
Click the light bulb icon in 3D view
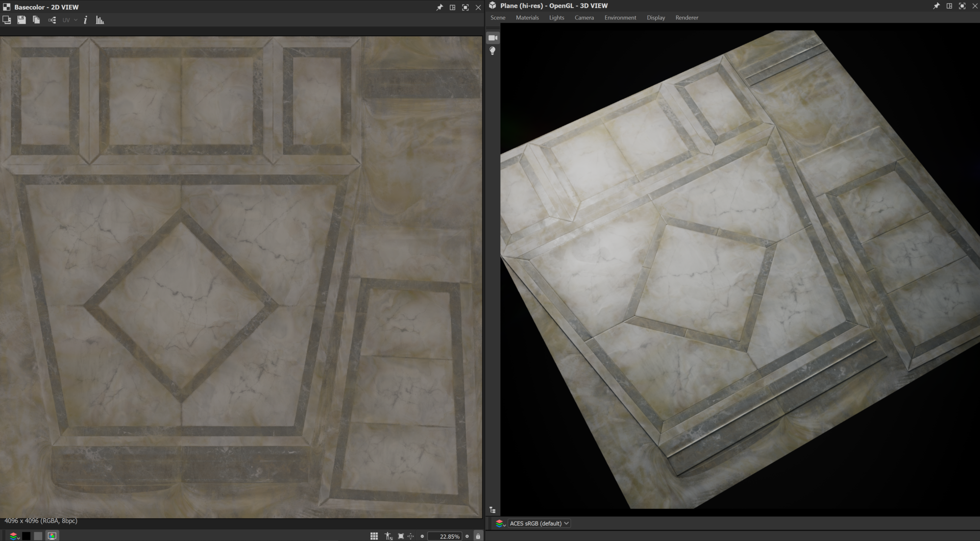[493, 51]
